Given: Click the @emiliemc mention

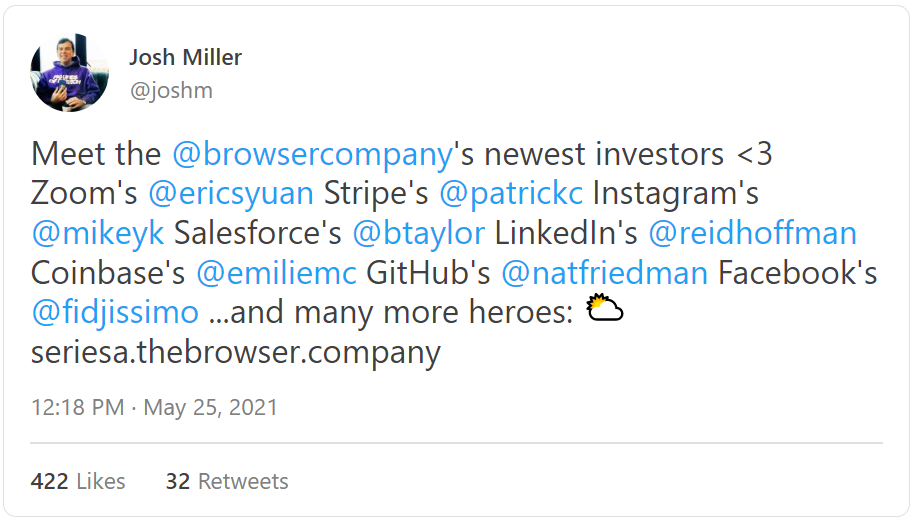Looking at the screenshot, I should (x=276, y=273).
